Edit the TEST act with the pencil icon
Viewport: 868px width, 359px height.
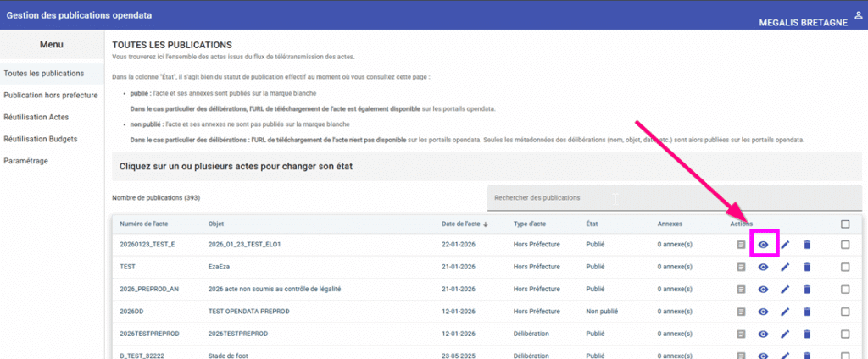point(785,267)
